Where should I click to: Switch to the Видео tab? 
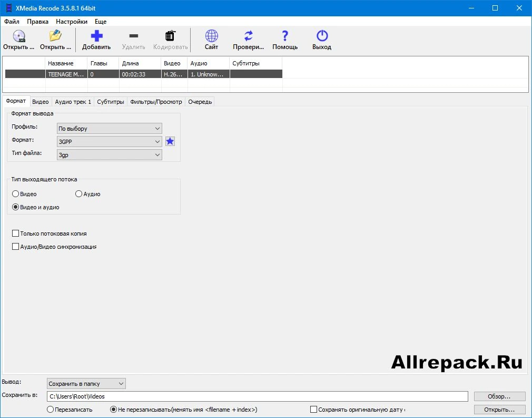click(41, 102)
